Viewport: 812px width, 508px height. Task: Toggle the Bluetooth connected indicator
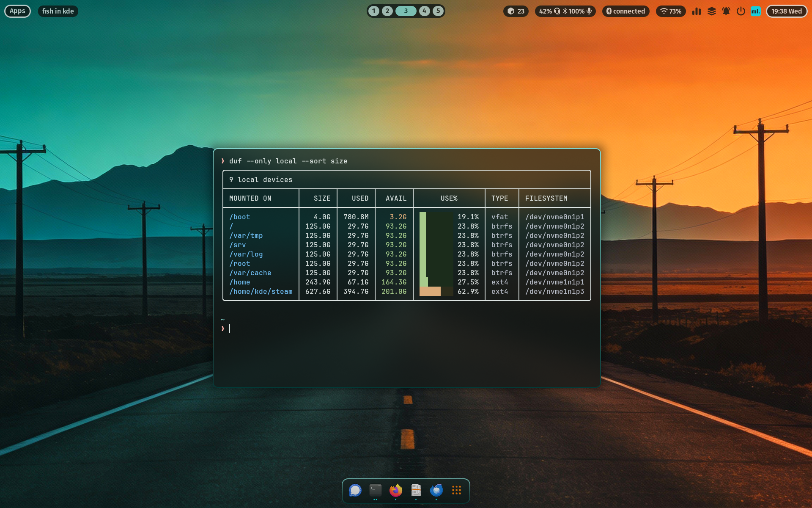point(625,11)
